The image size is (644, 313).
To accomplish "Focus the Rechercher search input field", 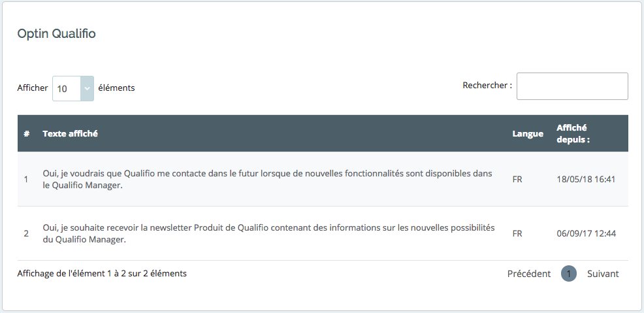I will [572, 86].
